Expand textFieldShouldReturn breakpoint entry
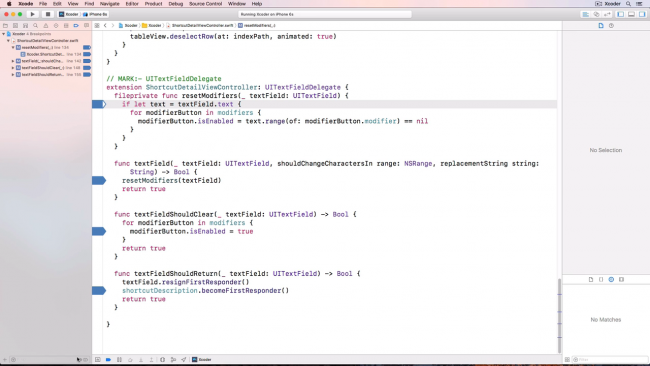 (x=13, y=75)
